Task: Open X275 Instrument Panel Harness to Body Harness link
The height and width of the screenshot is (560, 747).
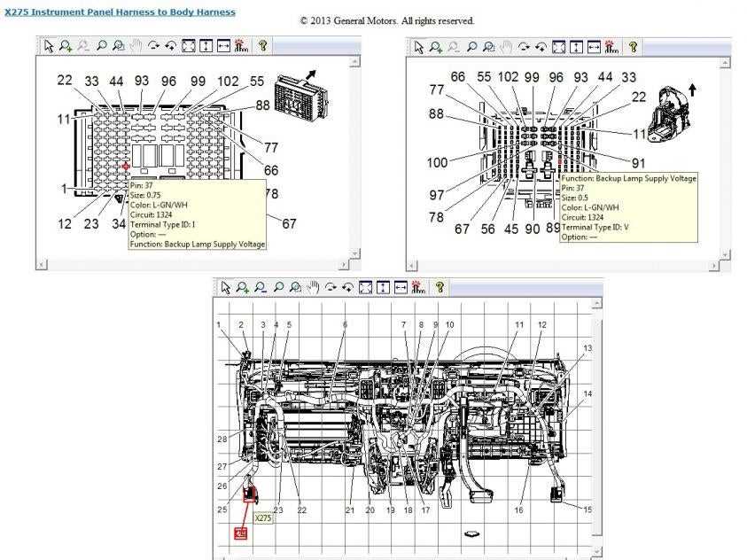Action: coord(120,12)
